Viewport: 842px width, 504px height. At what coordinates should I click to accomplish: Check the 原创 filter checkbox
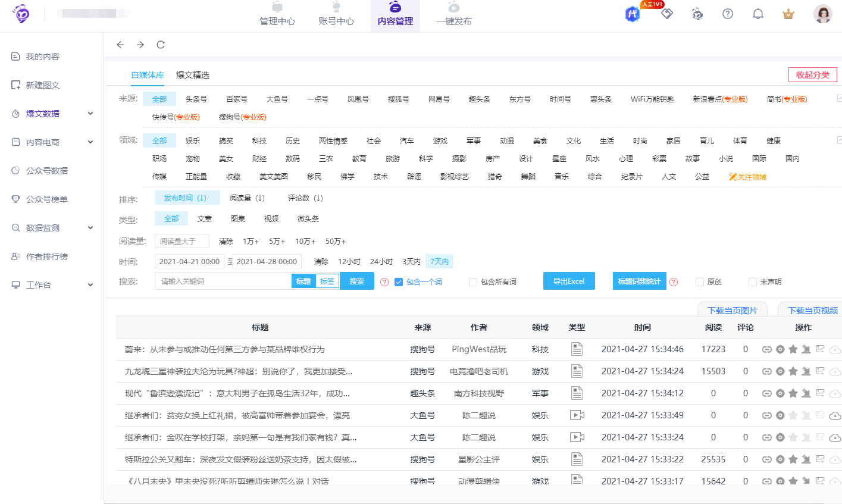(700, 281)
